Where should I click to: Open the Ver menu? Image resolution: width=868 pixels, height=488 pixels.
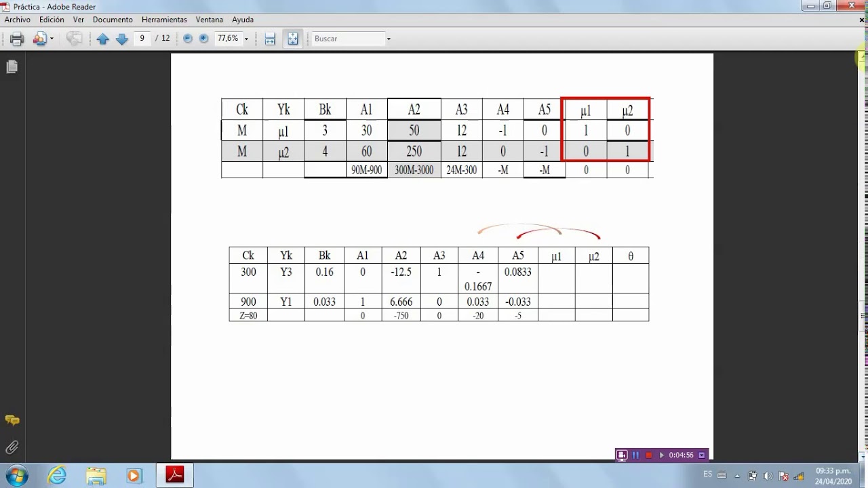pyautogui.click(x=79, y=20)
